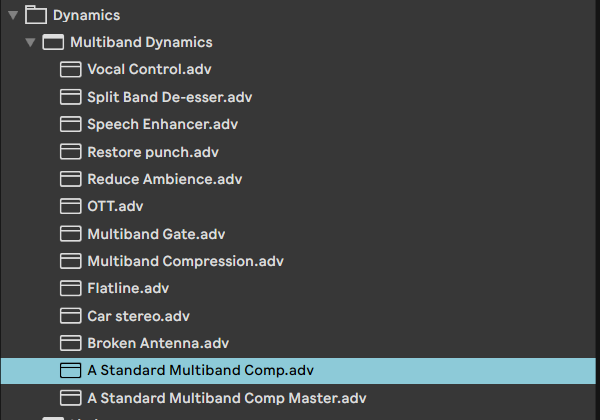
Task: Select Car stereo.adv preset
Action: [x=138, y=316]
